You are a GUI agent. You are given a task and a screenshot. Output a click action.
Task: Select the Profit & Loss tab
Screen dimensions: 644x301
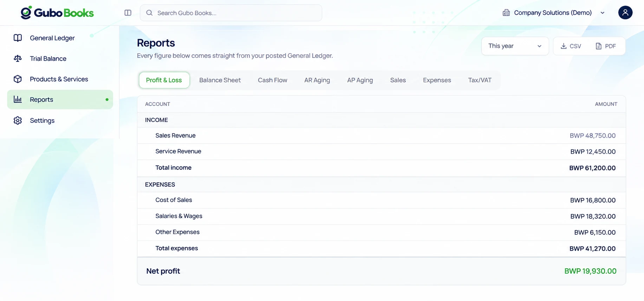point(164,80)
